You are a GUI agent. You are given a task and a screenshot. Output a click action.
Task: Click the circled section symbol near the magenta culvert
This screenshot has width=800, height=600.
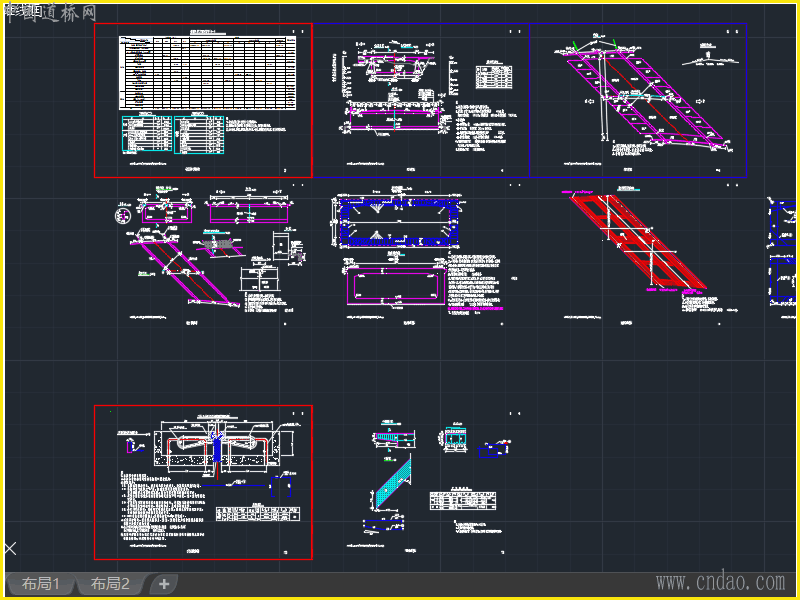pyautogui.click(x=122, y=216)
